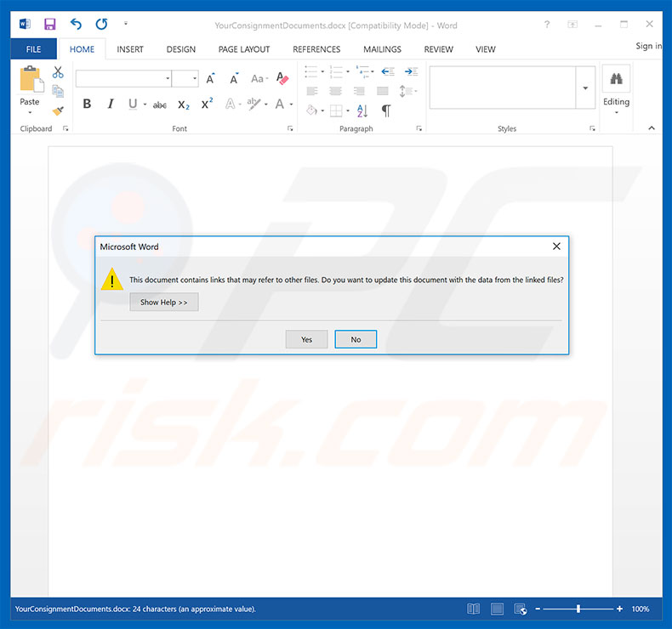The image size is (672, 629).
Task: Switch to the VIEW tab
Action: (x=485, y=49)
